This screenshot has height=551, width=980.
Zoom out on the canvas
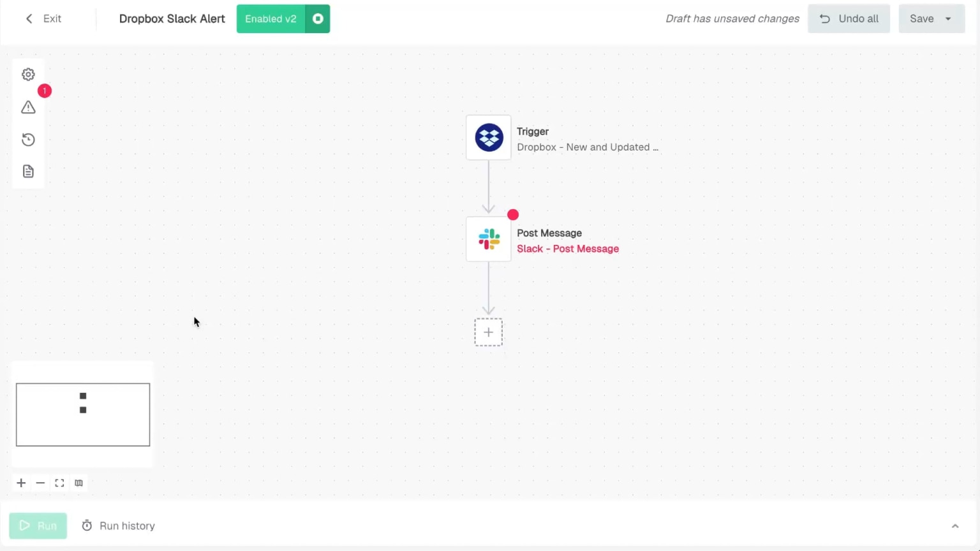40,483
